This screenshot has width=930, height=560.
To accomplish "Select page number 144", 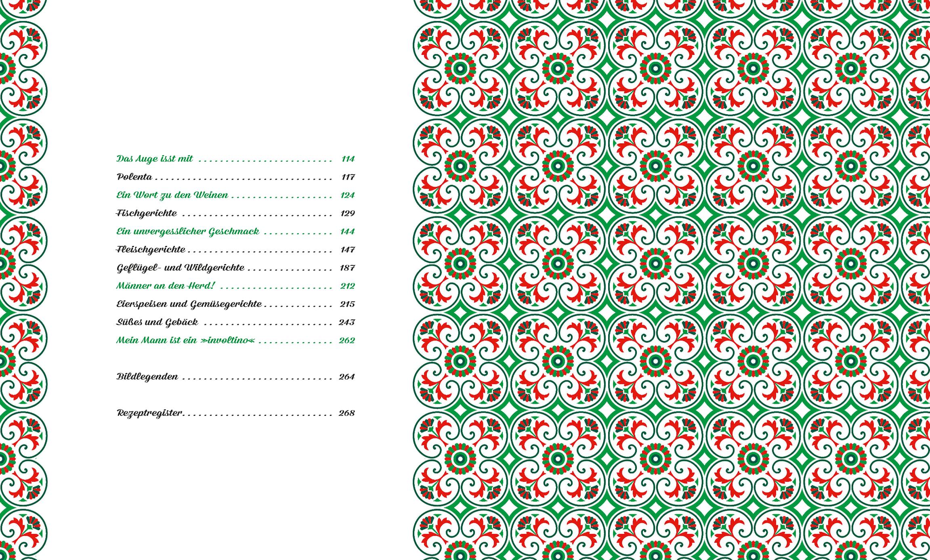I will tap(347, 231).
